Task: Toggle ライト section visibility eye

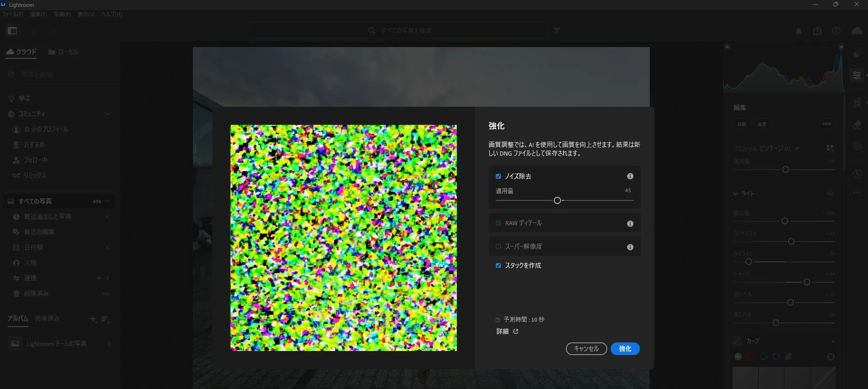Action: [x=830, y=194]
